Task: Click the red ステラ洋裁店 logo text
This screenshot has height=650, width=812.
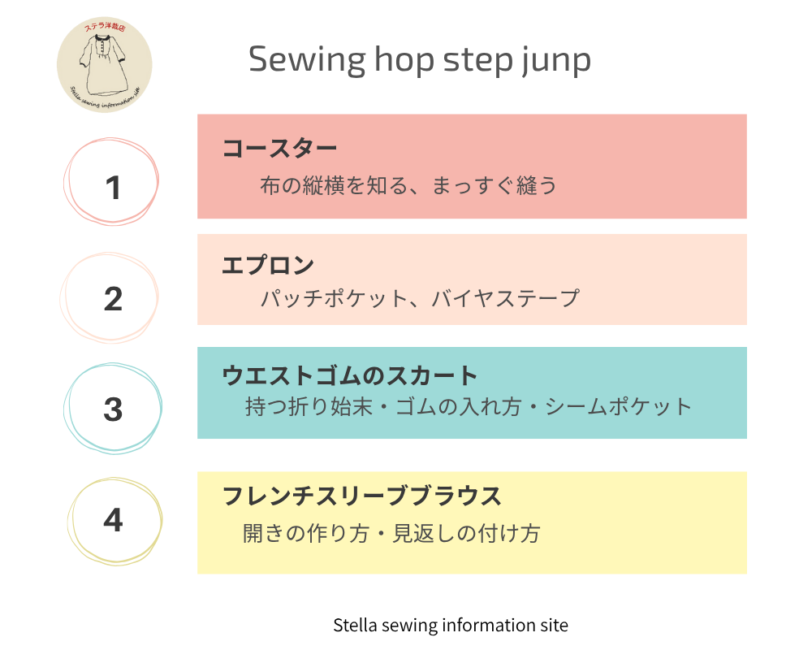Action: point(105,27)
